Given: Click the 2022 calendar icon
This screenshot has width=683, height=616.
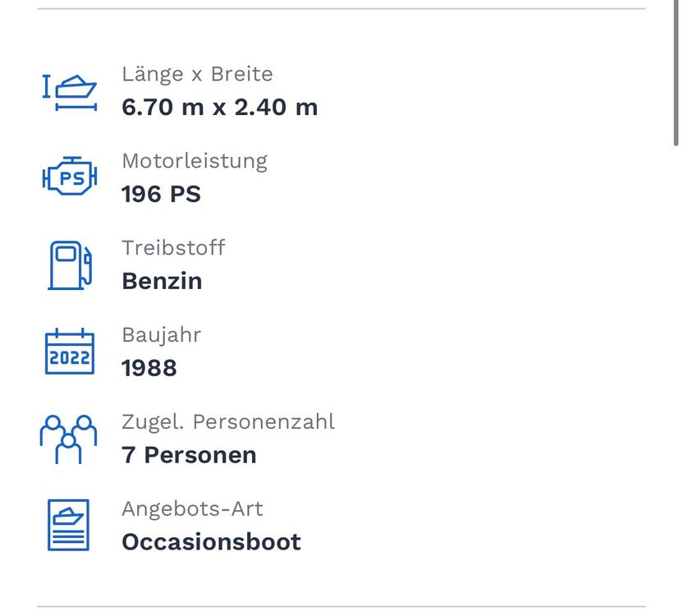Looking at the screenshot, I should pos(70,352).
